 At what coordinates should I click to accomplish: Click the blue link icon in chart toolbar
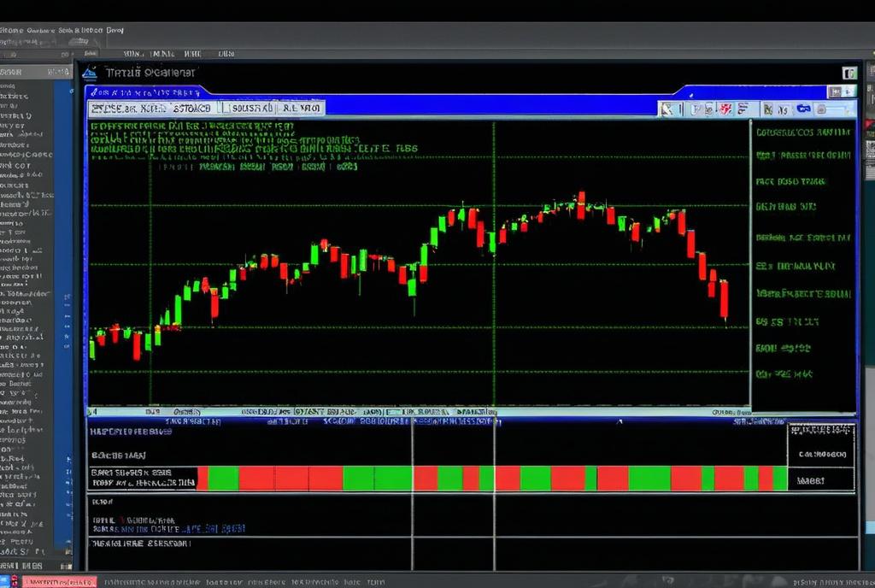tap(803, 109)
